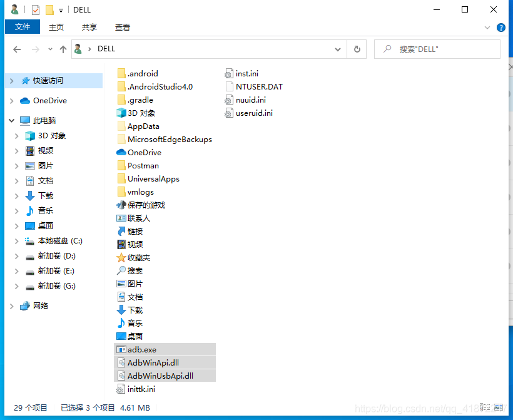
Task: Collapse 此电脑 tree node
Action: pos(12,120)
